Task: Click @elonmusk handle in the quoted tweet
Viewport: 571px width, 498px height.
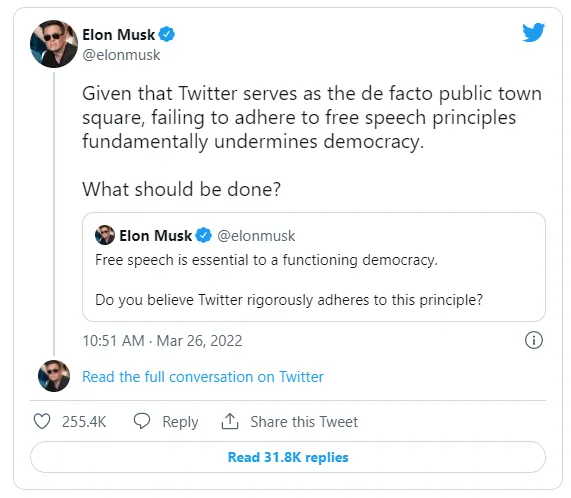Action: point(256,236)
